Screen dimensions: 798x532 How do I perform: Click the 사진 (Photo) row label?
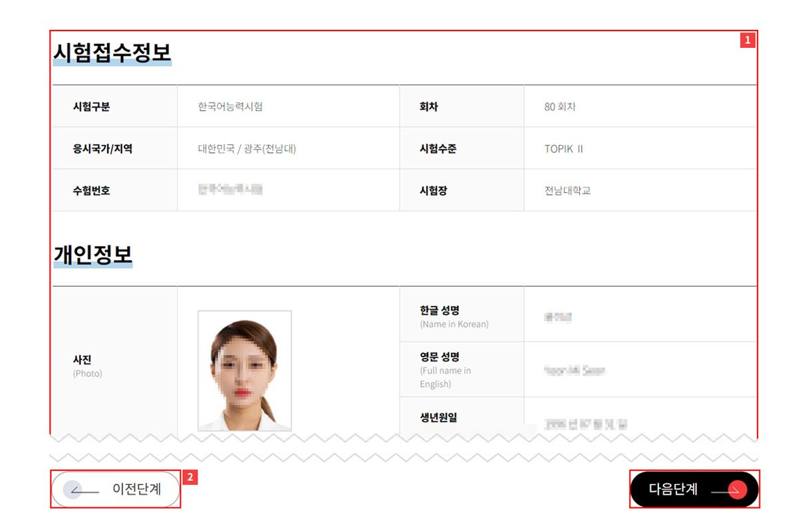tap(82, 360)
